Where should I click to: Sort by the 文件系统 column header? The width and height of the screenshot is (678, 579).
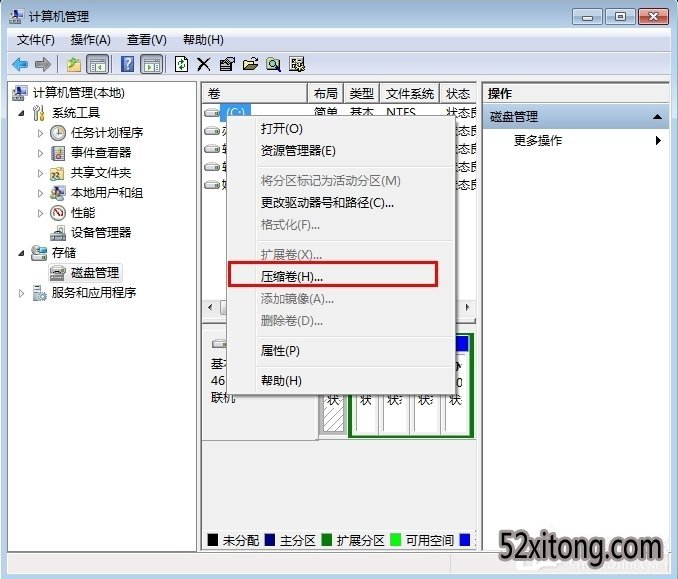pos(409,93)
